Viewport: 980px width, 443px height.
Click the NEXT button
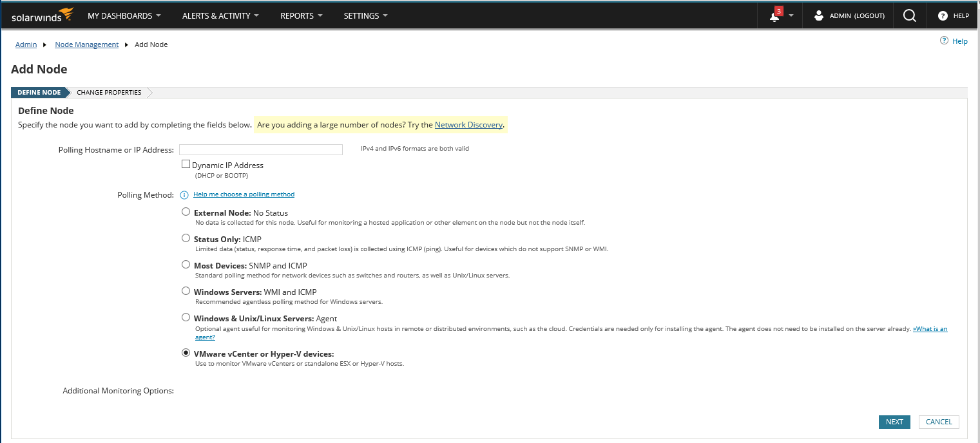(894, 422)
